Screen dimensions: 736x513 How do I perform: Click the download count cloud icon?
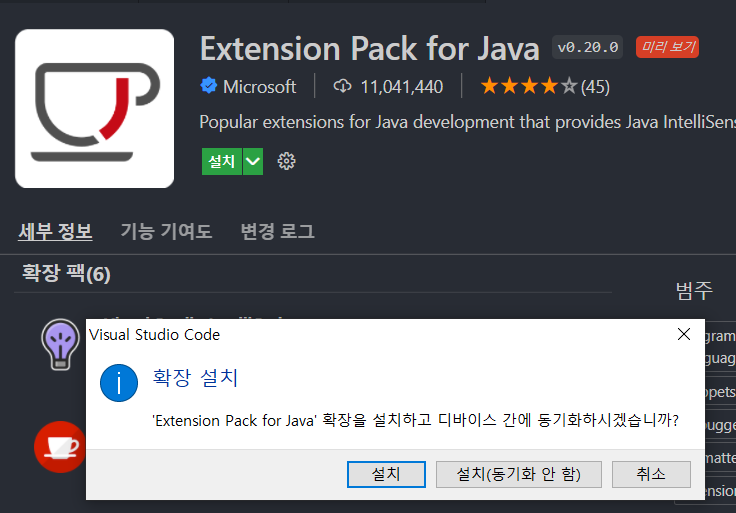[x=342, y=86]
